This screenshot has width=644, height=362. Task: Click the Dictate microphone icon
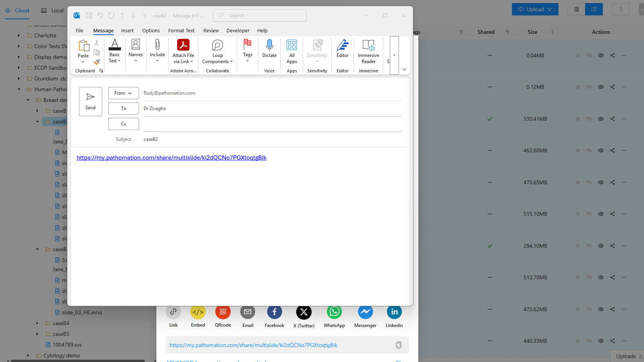pyautogui.click(x=269, y=45)
